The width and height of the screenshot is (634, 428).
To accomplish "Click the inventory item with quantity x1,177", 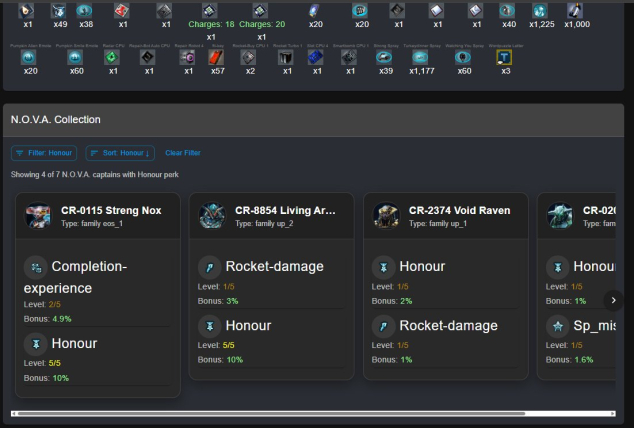I will pos(421,58).
